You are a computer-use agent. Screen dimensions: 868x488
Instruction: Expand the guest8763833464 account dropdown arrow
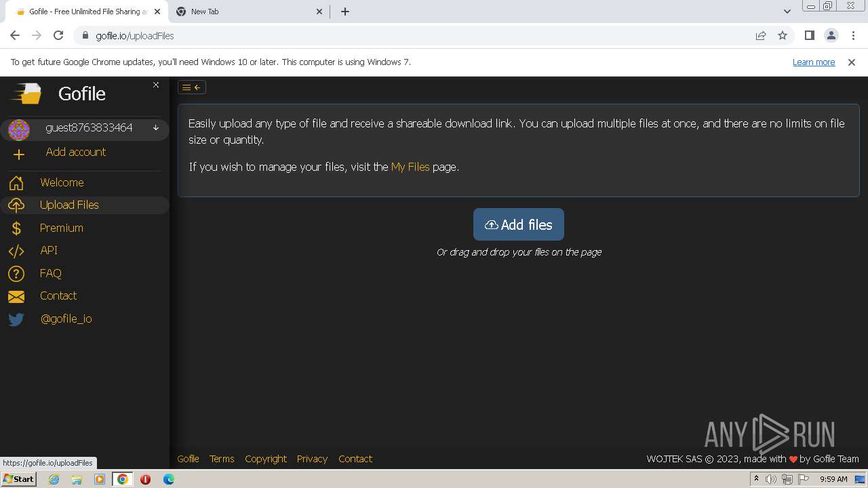point(156,127)
